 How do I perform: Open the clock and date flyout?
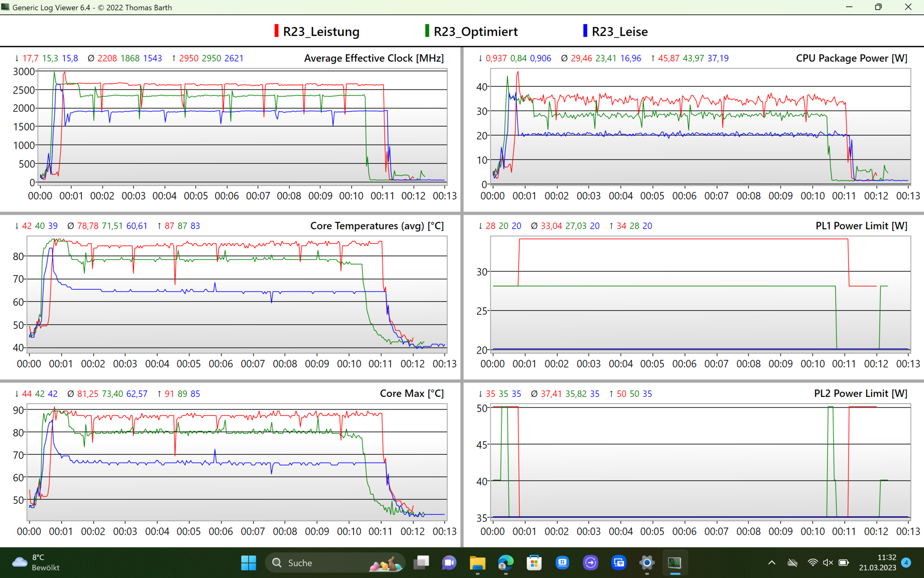[877, 563]
